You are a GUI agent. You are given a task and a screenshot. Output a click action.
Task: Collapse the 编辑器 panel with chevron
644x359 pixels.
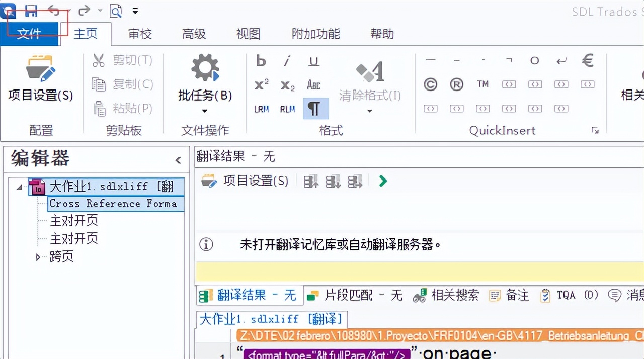(x=178, y=159)
